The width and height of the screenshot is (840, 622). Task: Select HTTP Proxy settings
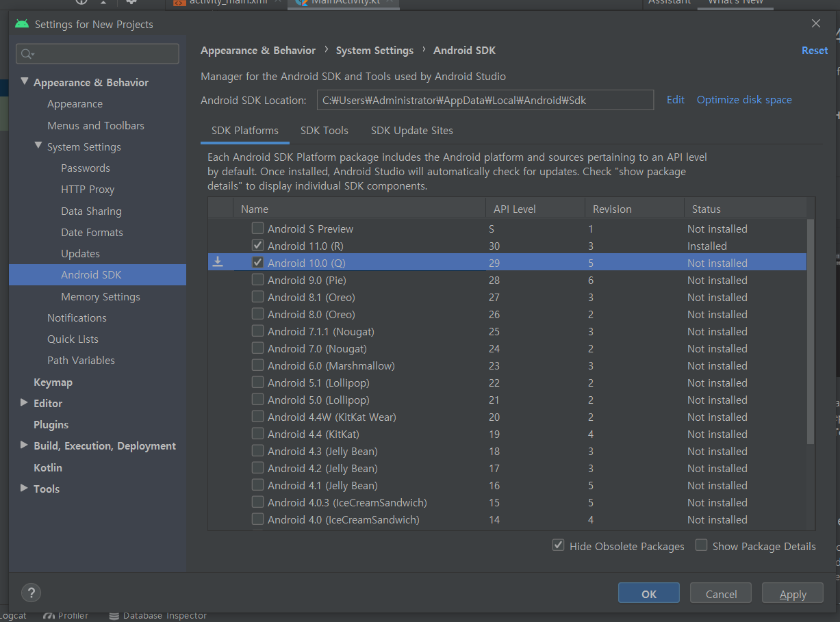(88, 189)
